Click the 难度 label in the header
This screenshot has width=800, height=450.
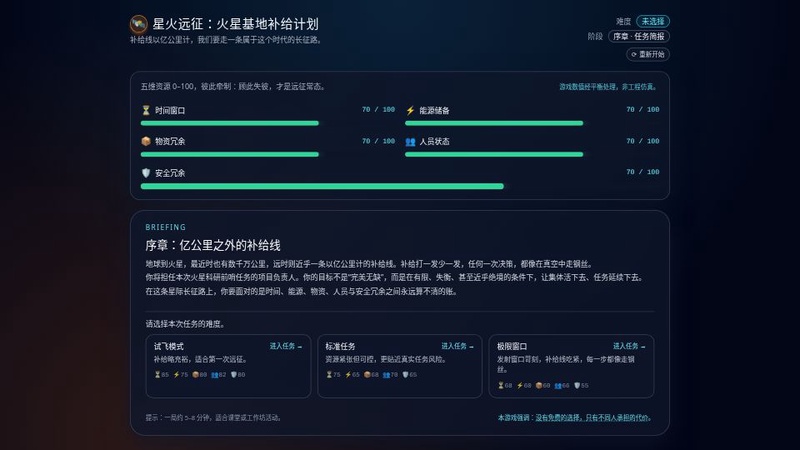point(623,21)
